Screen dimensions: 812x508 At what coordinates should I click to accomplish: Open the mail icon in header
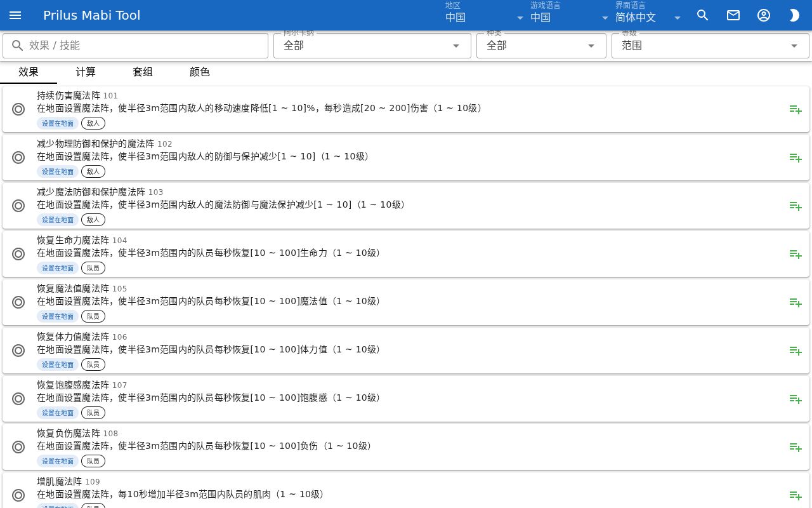tap(733, 15)
